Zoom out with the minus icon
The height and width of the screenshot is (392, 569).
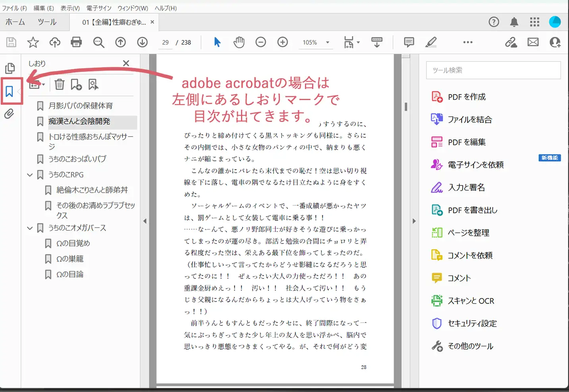coord(260,42)
